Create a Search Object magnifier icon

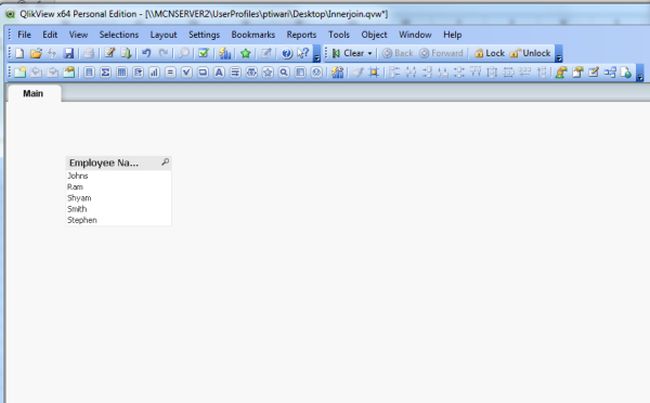(284, 73)
